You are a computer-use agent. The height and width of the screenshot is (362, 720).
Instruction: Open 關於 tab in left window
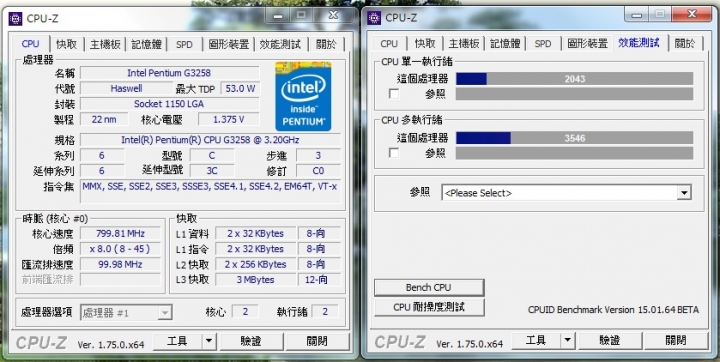click(326, 44)
